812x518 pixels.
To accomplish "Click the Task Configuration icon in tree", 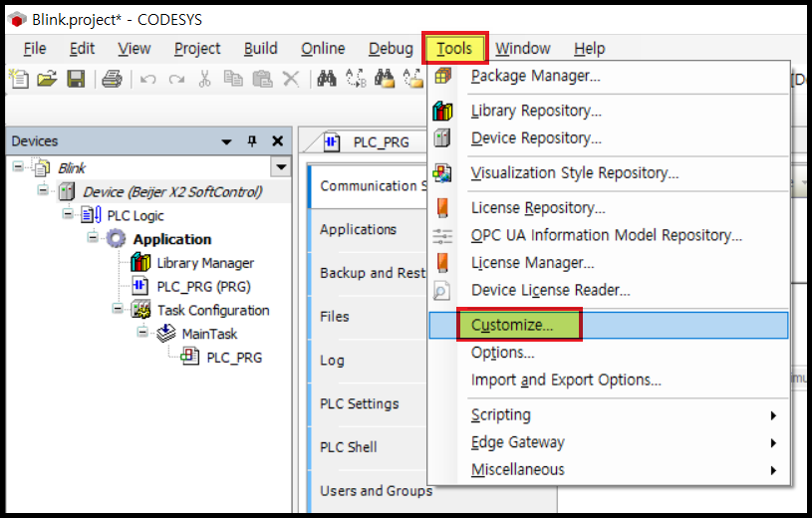I will coord(140,310).
